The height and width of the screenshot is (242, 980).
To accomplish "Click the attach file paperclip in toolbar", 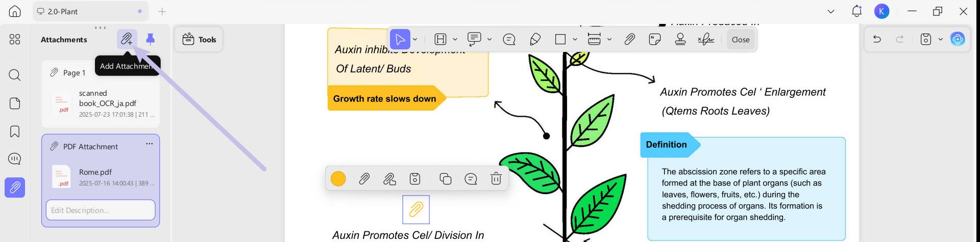I will tap(630, 39).
